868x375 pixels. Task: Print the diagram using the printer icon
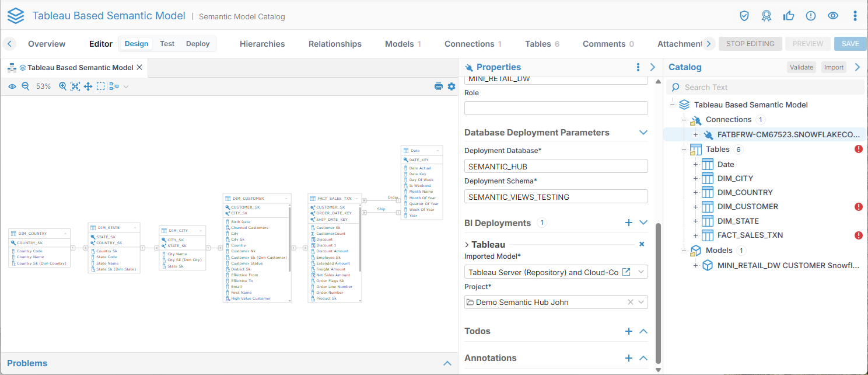pyautogui.click(x=439, y=86)
